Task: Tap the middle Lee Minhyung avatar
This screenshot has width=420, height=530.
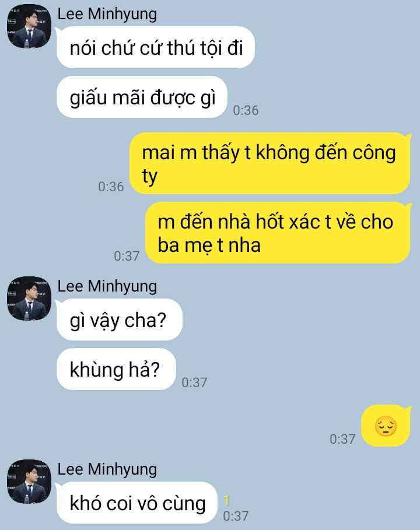Action: [29, 299]
